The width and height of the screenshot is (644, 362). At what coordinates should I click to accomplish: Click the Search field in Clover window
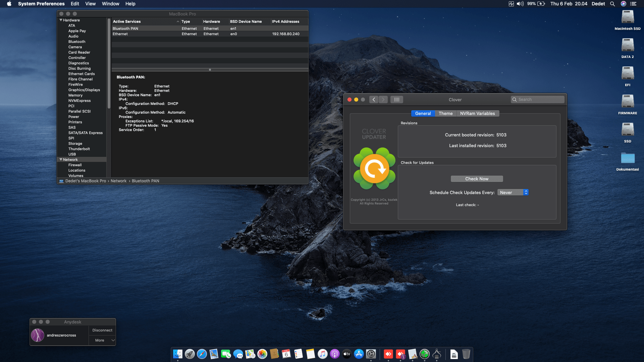pos(537,100)
